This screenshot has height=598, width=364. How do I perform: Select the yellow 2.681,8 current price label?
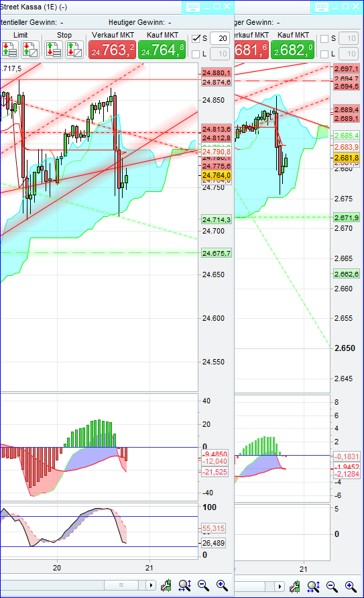click(x=347, y=158)
